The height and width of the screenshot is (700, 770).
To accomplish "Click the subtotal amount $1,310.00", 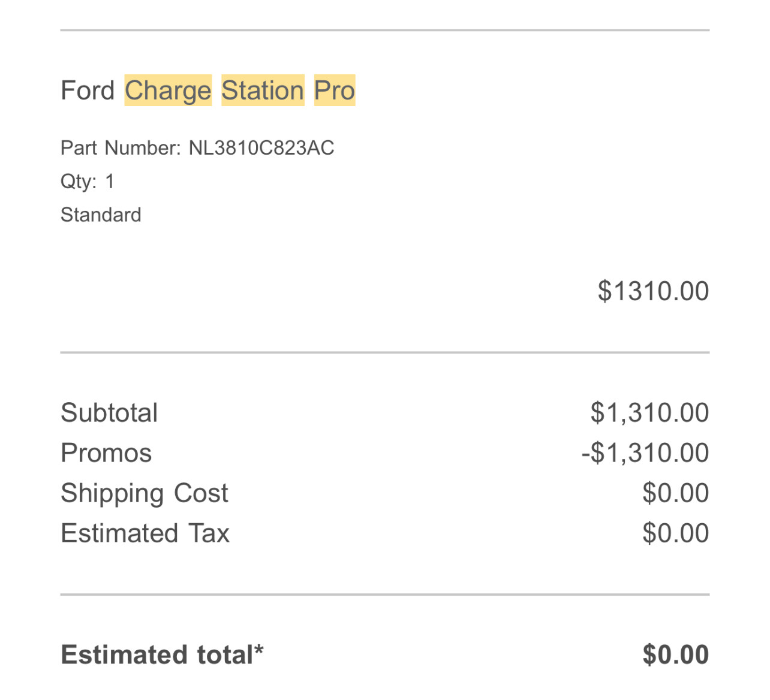I will [649, 413].
